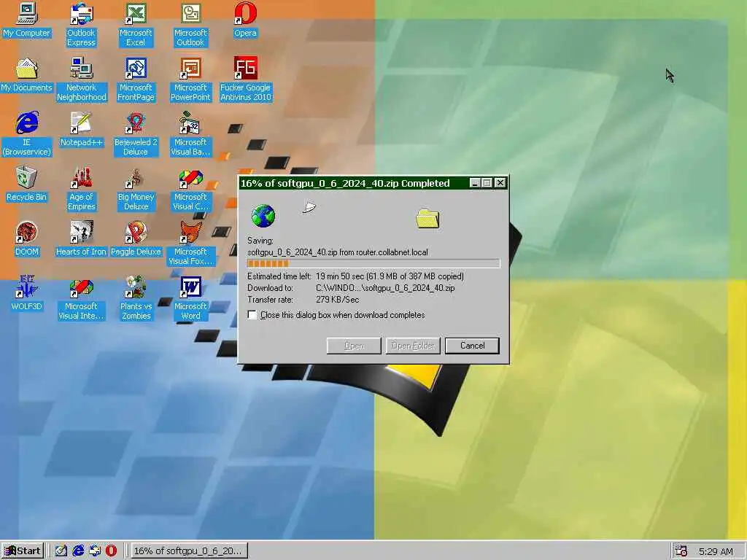Click the '279 KB/Sec' transfer rate value
Screen dimensions: 747x560
(337, 300)
